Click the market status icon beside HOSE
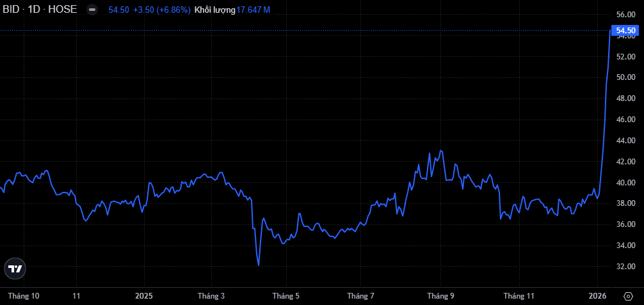This screenshot has height=305, width=644. (x=92, y=10)
